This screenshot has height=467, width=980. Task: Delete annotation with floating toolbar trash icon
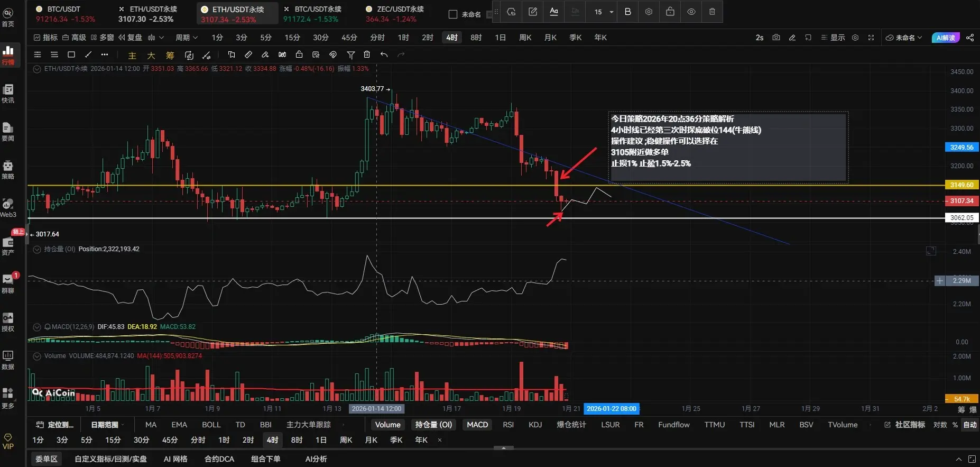click(x=712, y=12)
